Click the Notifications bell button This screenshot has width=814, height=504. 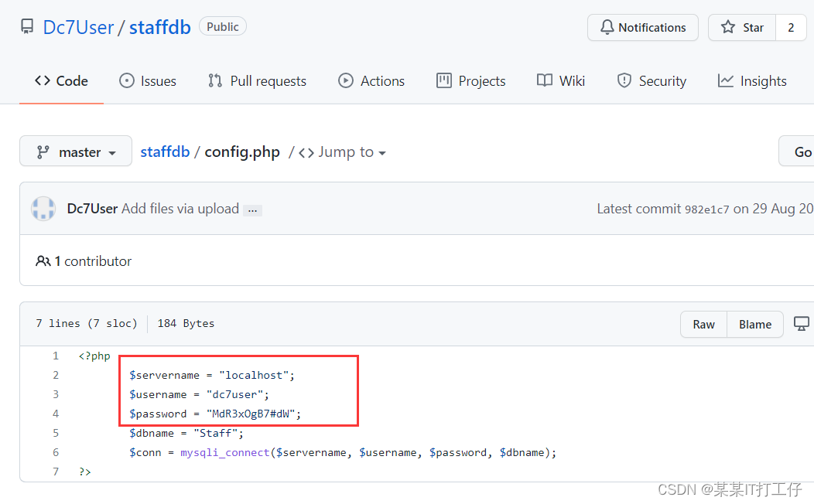click(x=643, y=28)
